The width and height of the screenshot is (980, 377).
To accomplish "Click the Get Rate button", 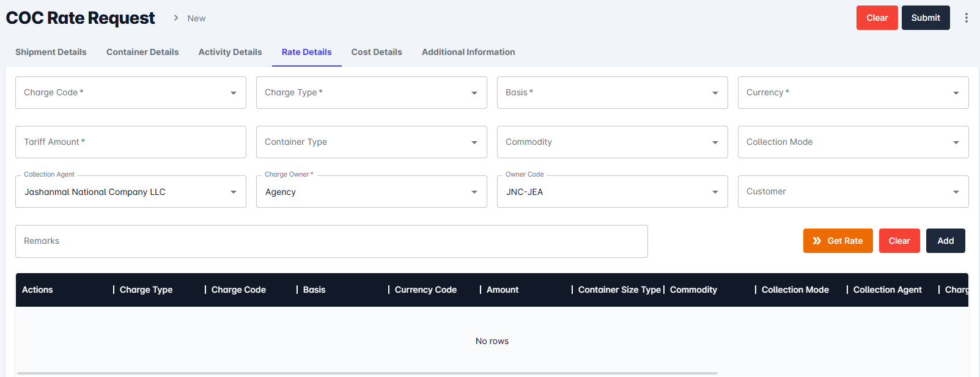I will pos(838,241).
